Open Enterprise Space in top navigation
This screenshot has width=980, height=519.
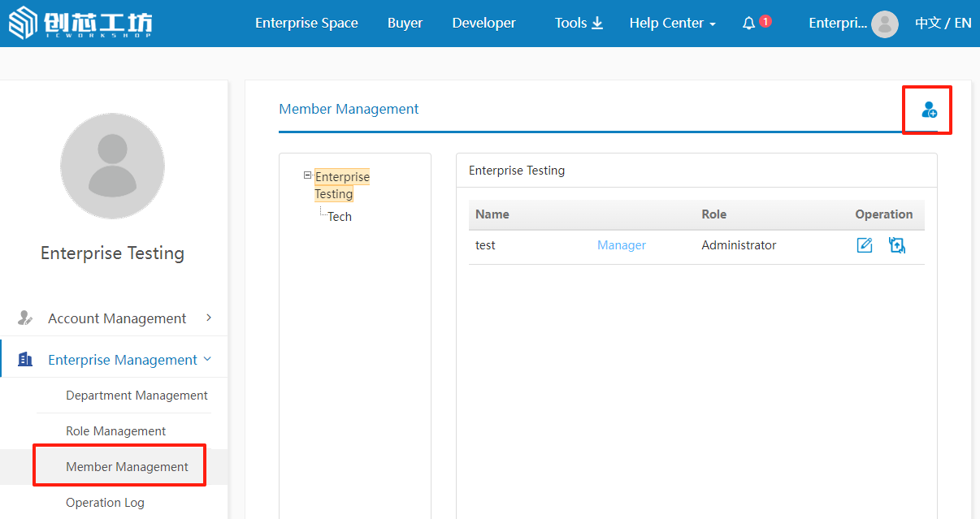pyautogui.click(x=306, y=24)
